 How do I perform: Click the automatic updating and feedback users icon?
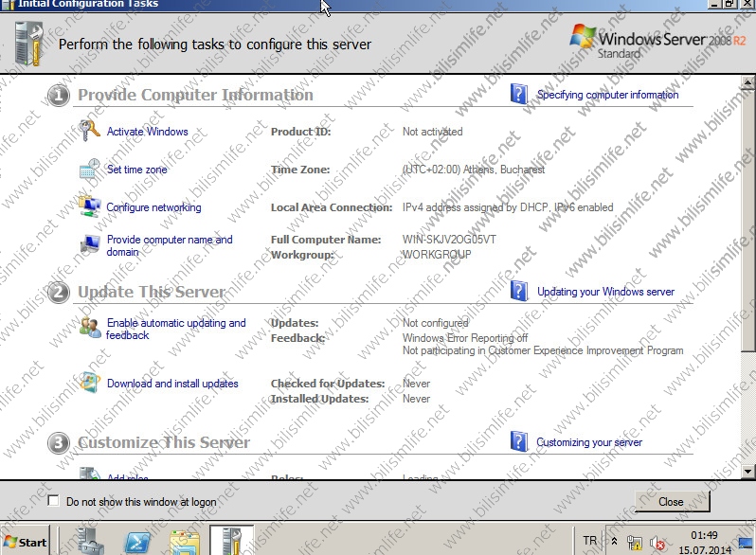click(x=90, y=328)
